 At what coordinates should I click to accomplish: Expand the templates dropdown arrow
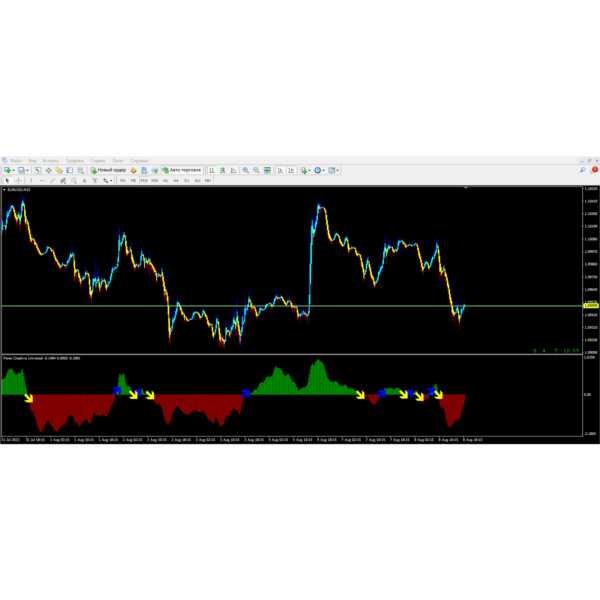(x=338, y=171)
